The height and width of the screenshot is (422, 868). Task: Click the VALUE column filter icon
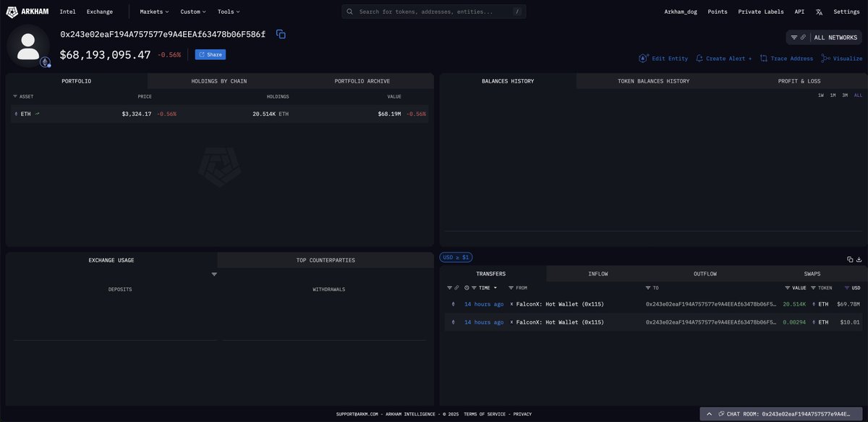tap(787, 288)
